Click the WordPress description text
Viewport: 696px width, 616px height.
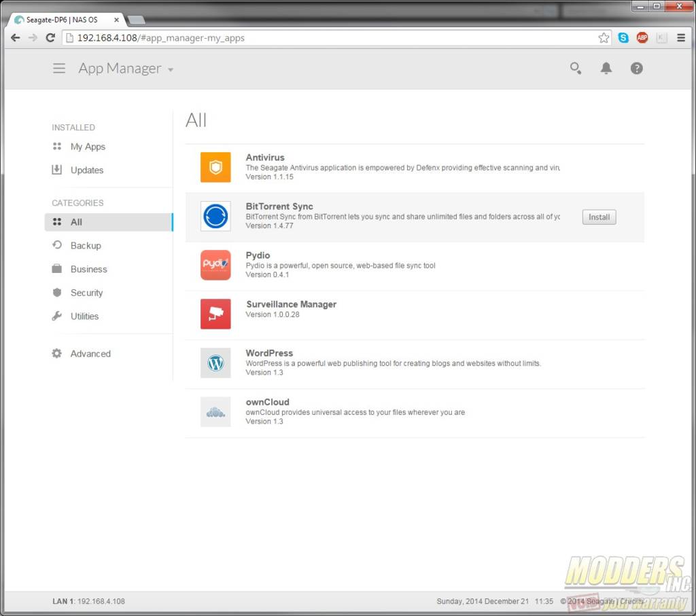(394, 363)
